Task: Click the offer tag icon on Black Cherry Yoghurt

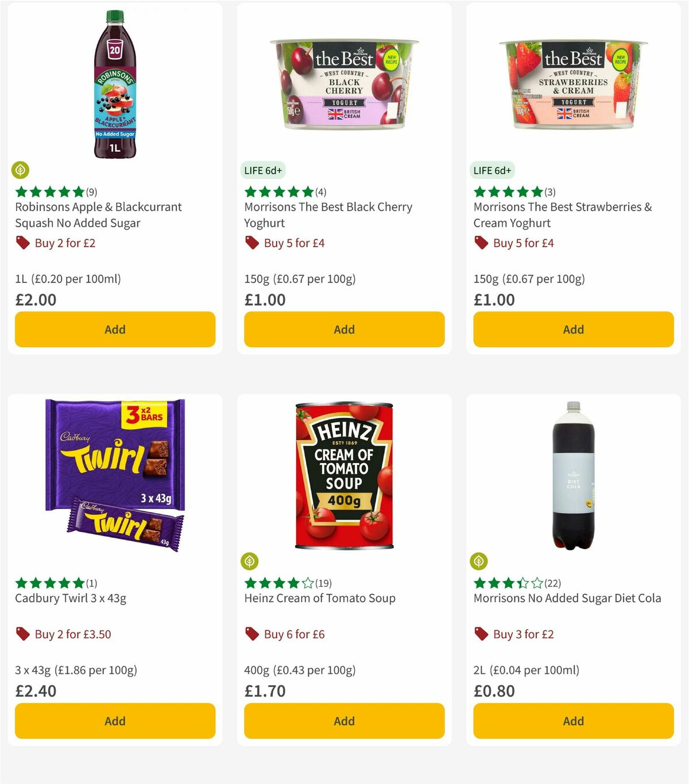Action: [x=252, y=243]
